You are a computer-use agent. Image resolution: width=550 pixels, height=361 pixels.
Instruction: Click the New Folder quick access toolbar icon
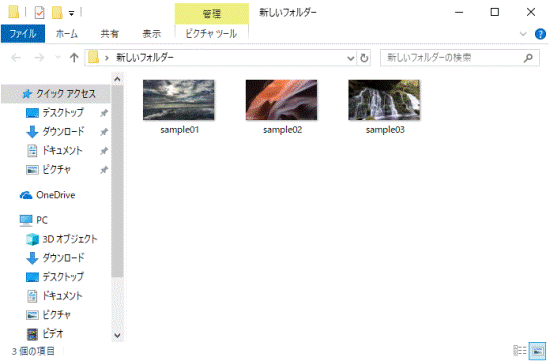click(57, 13)
